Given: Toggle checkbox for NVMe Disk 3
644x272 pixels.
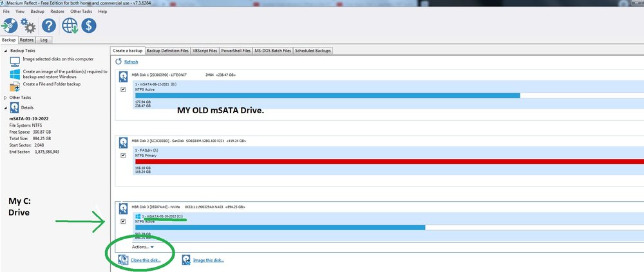Looking at the screenshot, I should click(123, 221).
